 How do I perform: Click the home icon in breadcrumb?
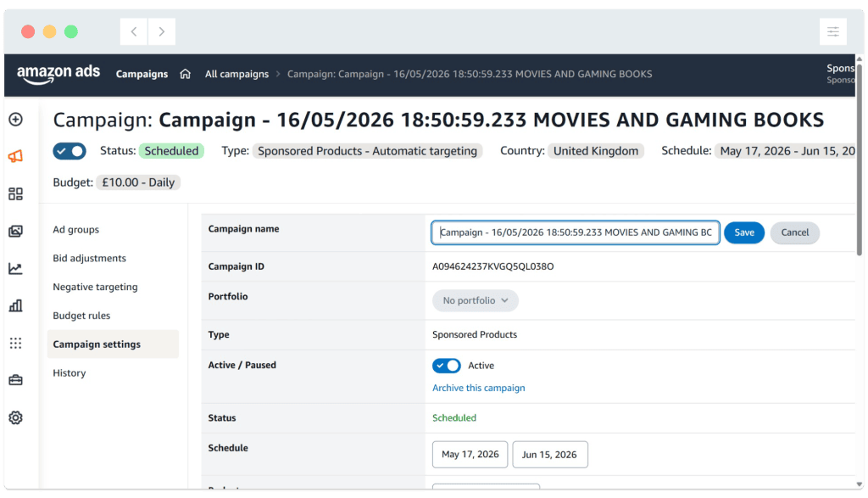click(186, 74)
